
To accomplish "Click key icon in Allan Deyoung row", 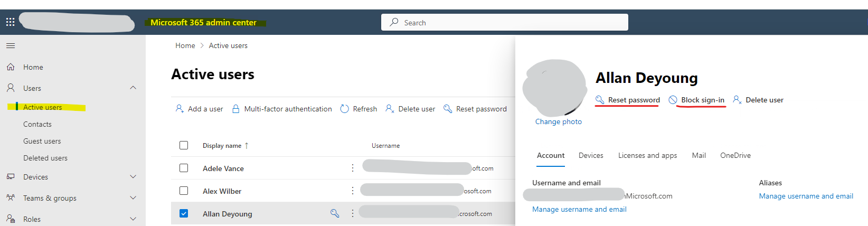I will click(x=335, y=213).
